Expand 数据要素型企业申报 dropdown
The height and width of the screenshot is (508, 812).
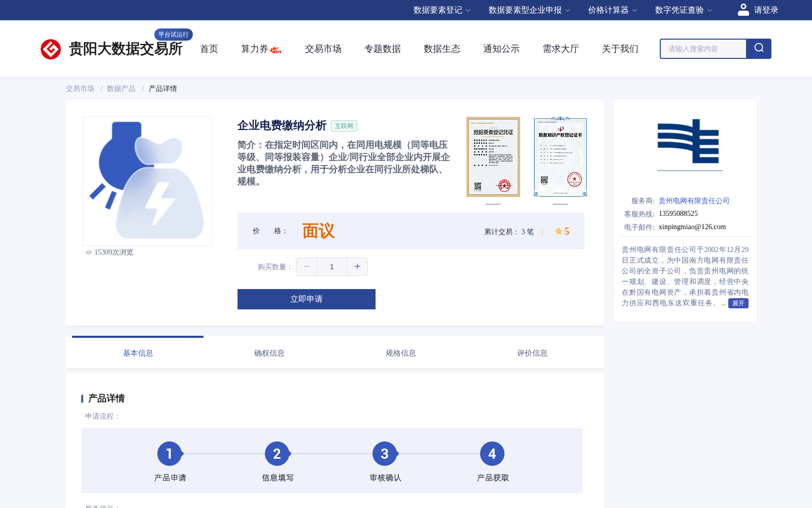tap(529, 10)
